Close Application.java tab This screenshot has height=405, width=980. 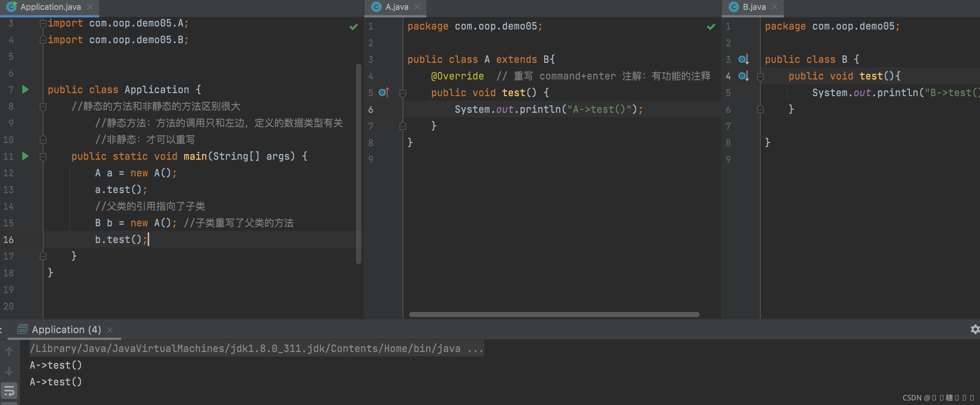pyautogui.click(x=90, y=7)
